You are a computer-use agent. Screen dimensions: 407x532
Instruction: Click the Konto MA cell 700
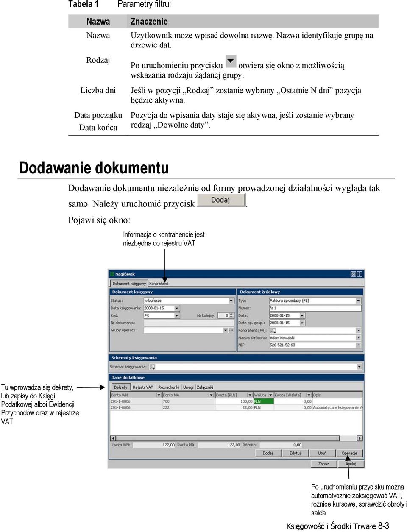coord(188,401)
